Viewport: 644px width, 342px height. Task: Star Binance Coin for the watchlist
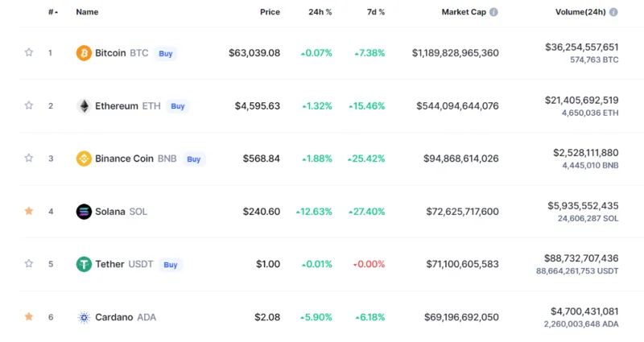click(x=29, y=158)
